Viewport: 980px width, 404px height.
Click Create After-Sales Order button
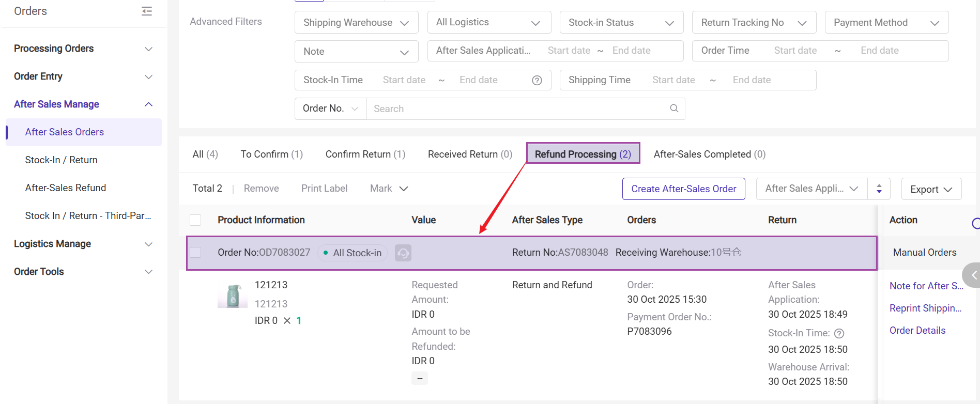683,189
